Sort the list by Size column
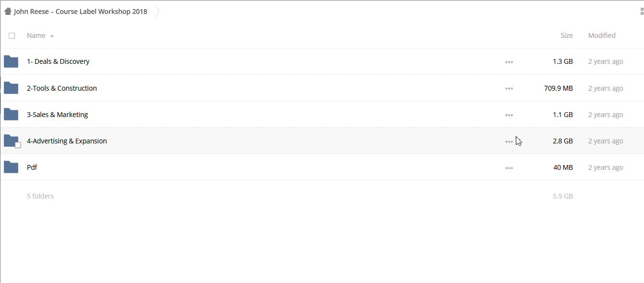 [566, 35]
